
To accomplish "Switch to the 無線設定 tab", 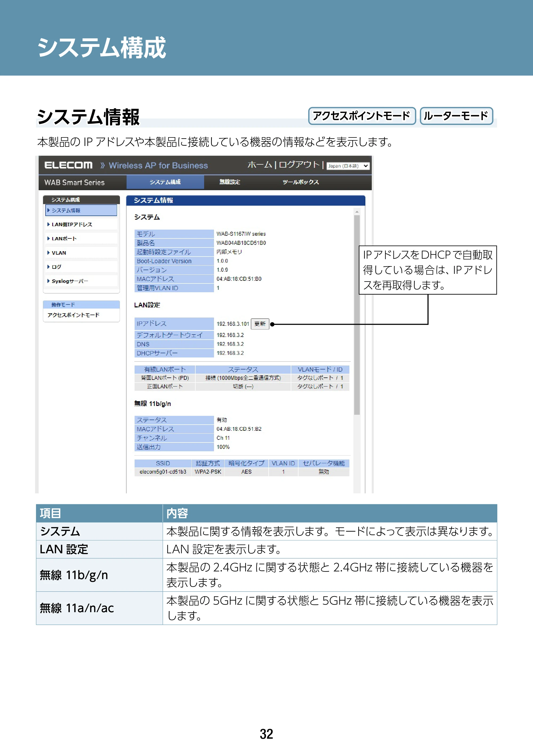I will click(230, 182).
